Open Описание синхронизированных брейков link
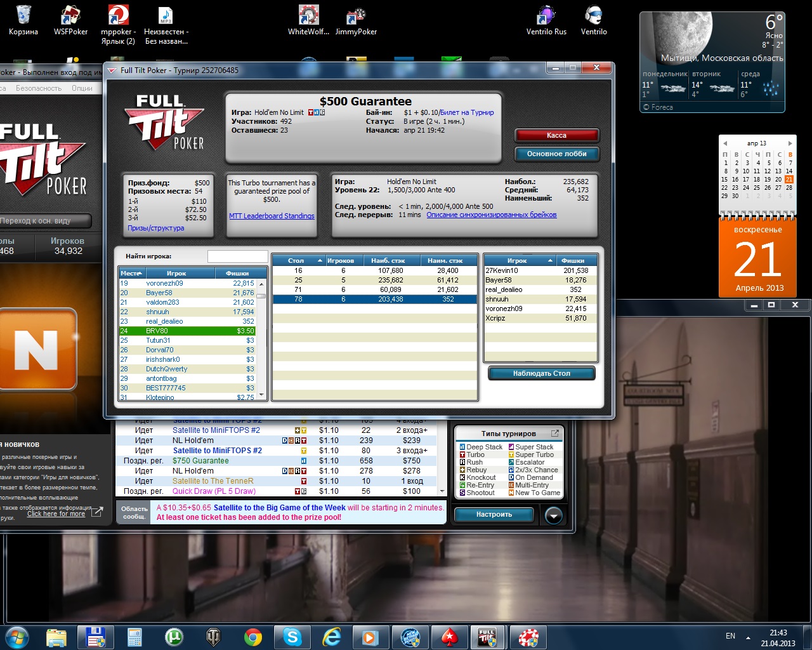Viewport: 812px width, 650px height. [492, 215]
